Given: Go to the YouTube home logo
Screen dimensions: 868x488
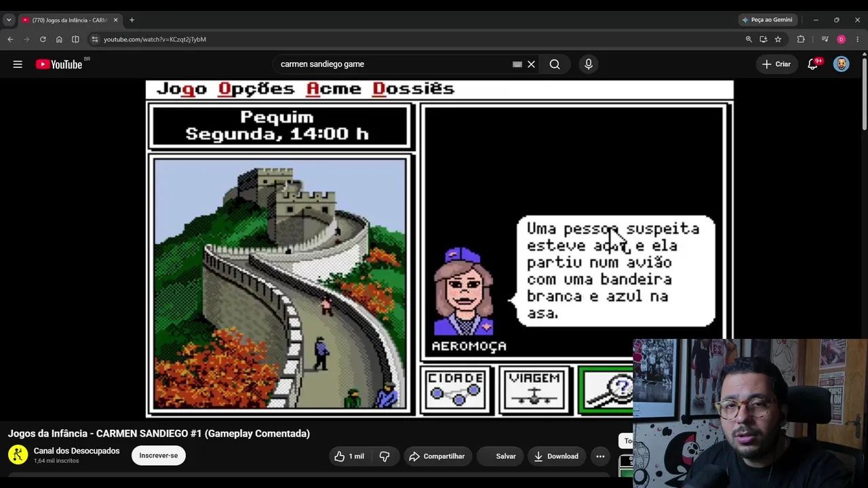Looking at the screenshot, I should 59,64.
